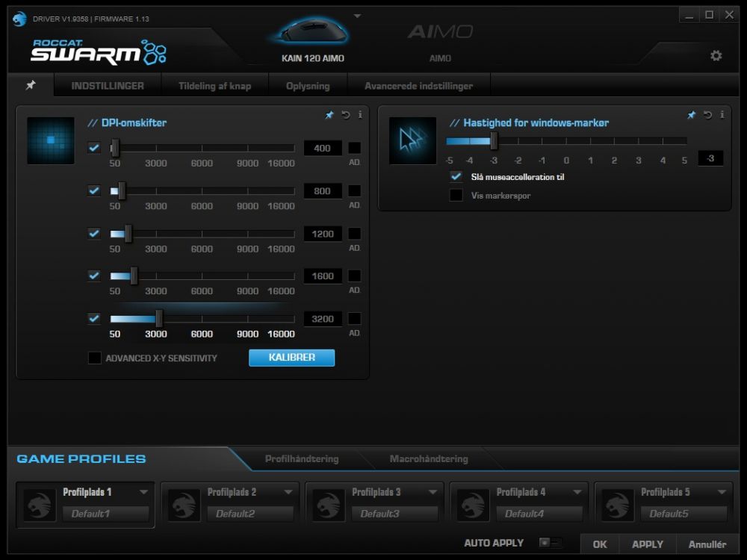Image resolution: width=747 pixels, height=560 pixels.
Task: Uncheck the 3200 DPI level checkbox
Action: tap(94, 318)
